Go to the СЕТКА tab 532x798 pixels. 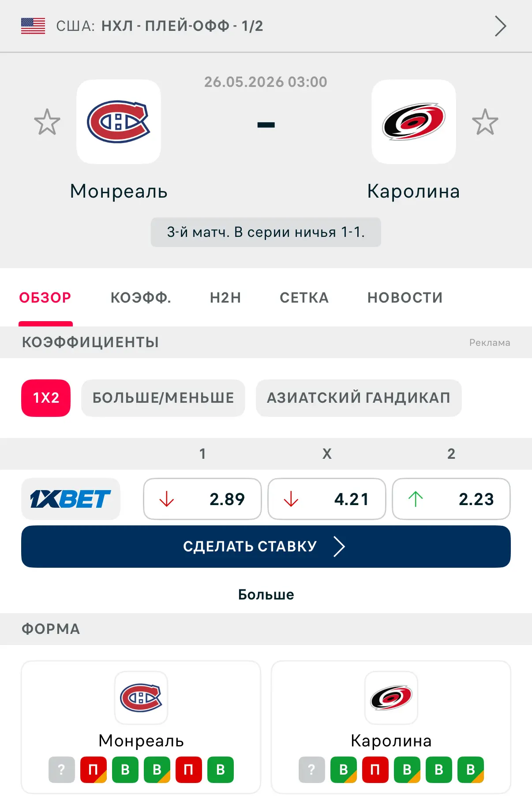tap(304, 297)
